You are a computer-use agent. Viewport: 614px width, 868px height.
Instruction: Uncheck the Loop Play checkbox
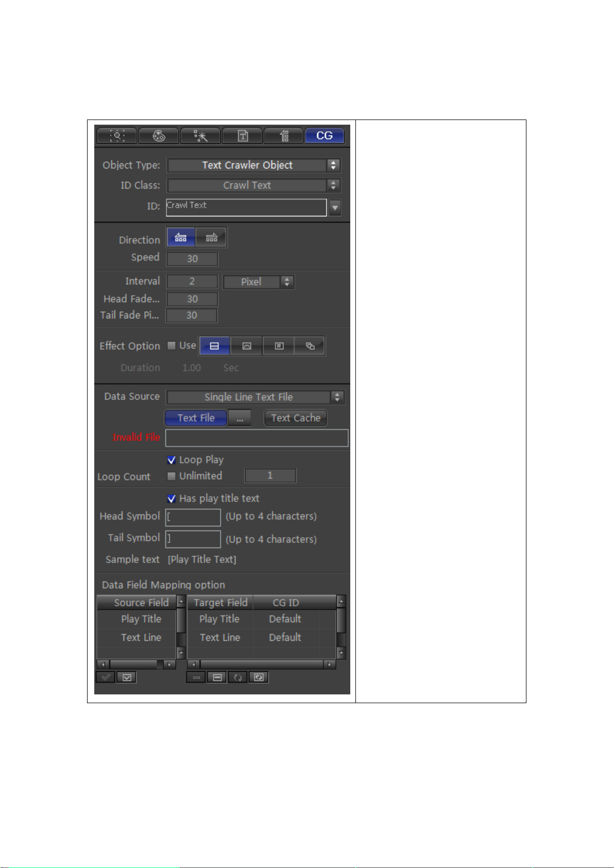tap(172, 460)
